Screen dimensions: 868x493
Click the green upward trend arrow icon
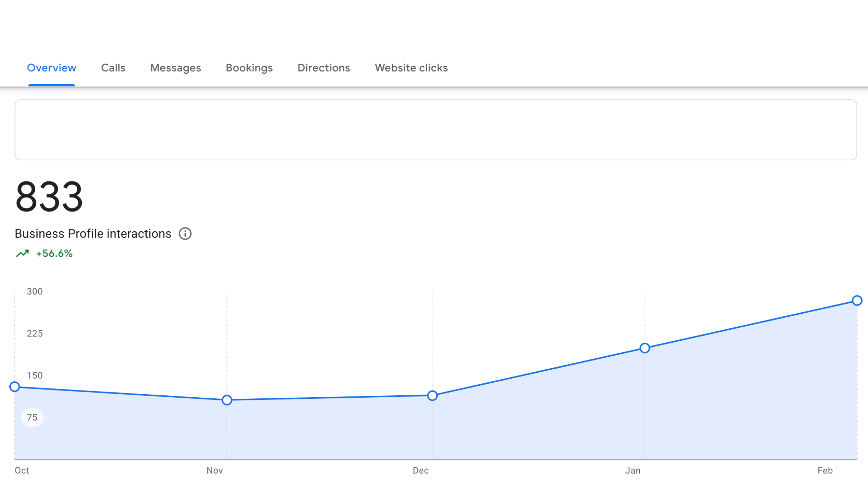tap(22, 254)
